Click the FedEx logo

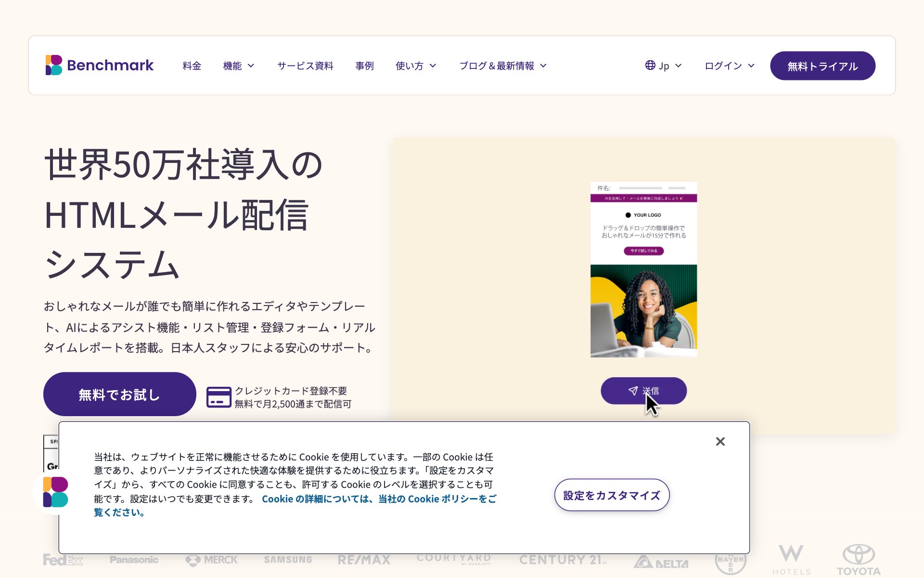(63, 560)
